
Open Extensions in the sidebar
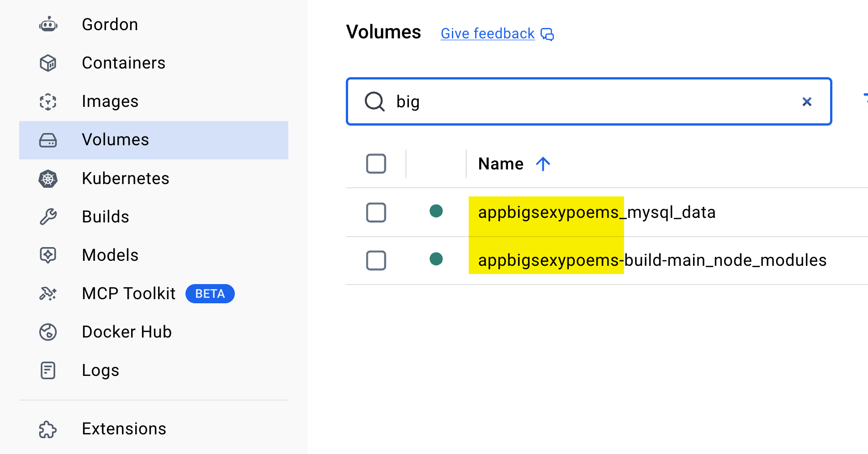click(153, 429)
